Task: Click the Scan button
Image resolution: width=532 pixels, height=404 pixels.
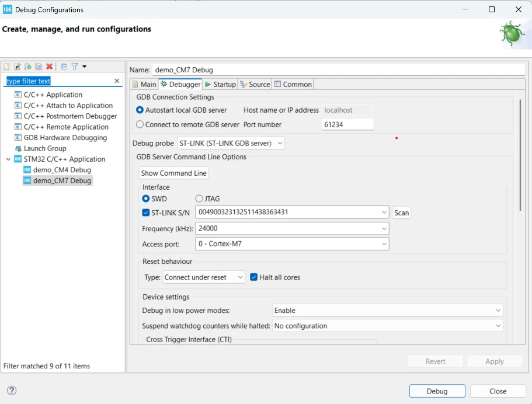Action: (x=401, y=213)
